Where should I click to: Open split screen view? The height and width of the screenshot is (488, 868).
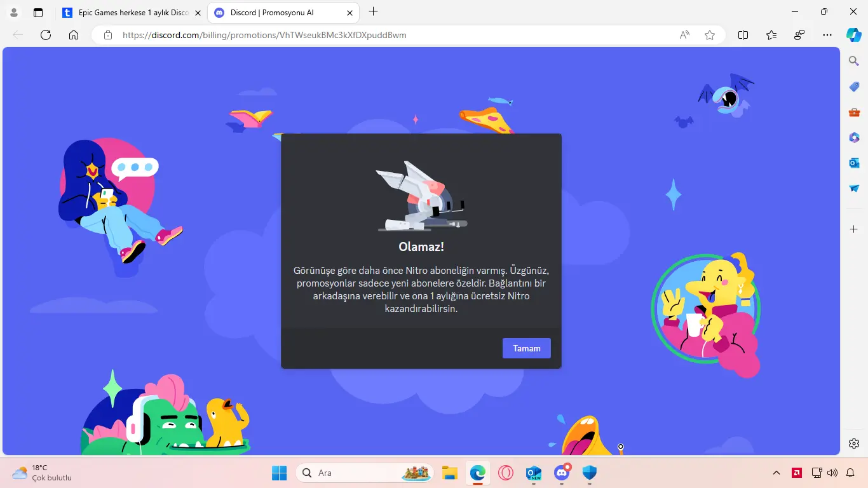743,35
